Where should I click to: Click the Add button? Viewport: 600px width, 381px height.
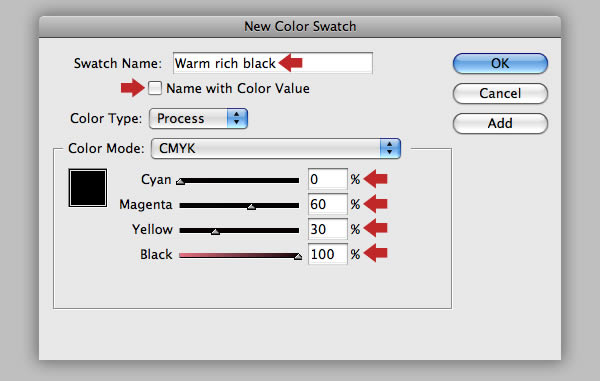(500, 123)
